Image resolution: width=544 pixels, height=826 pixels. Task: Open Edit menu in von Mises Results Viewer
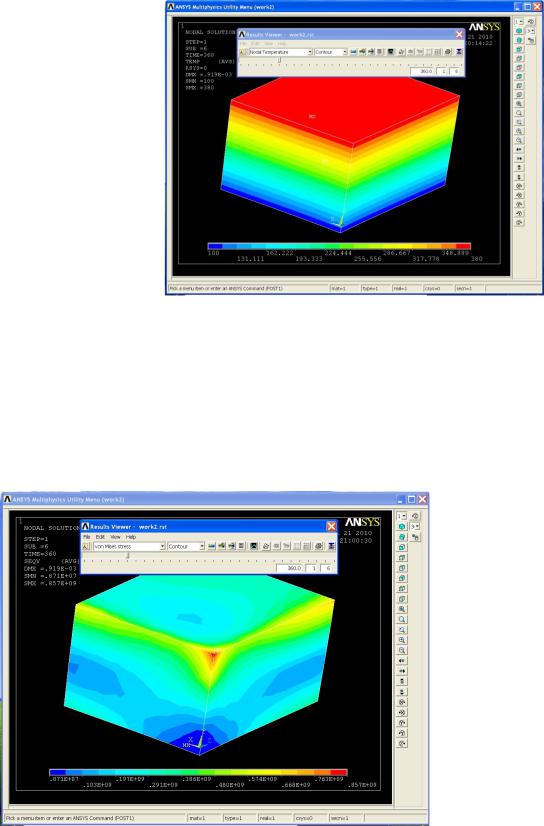click(100, 537)
